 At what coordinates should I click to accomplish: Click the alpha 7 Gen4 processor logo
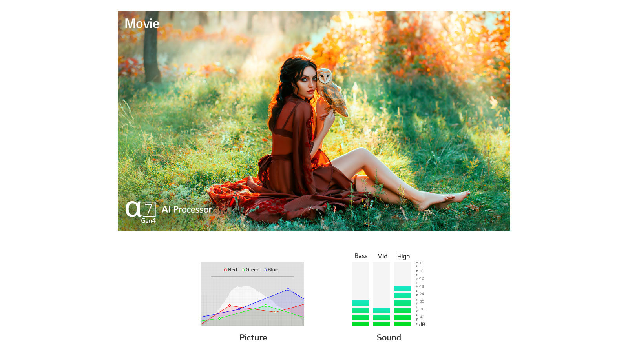[141, 212]
